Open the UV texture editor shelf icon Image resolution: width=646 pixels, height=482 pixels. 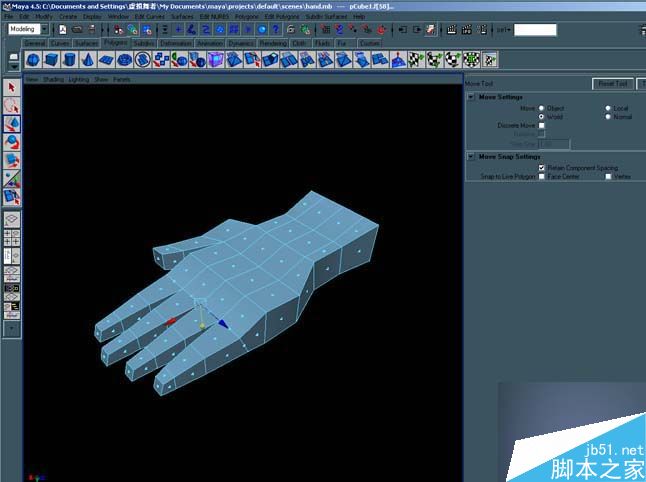[x=489, y=60]
